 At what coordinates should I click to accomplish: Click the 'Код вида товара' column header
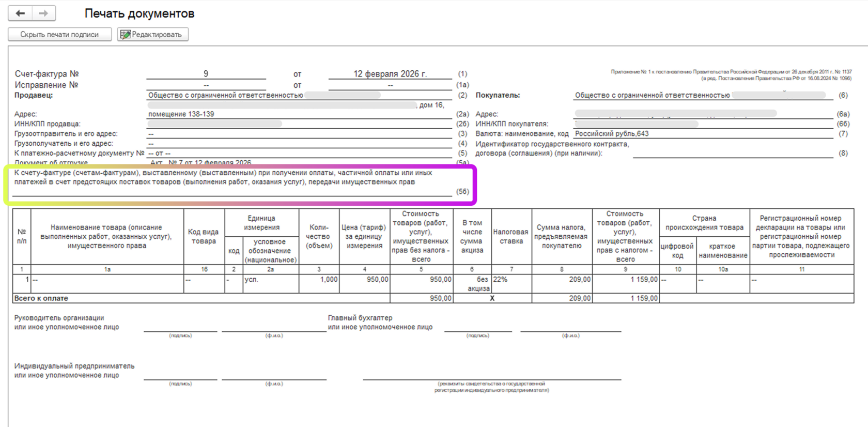pos(204,237)
